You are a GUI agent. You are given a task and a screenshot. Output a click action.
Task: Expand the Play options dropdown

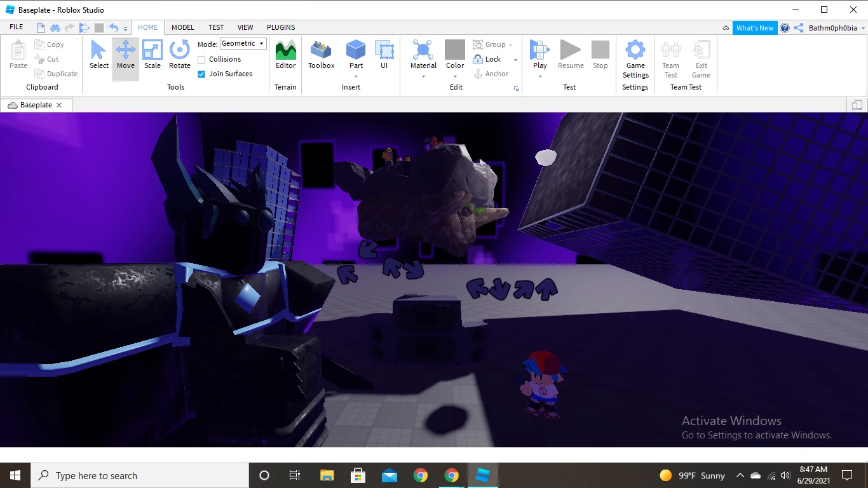[540, 77]
